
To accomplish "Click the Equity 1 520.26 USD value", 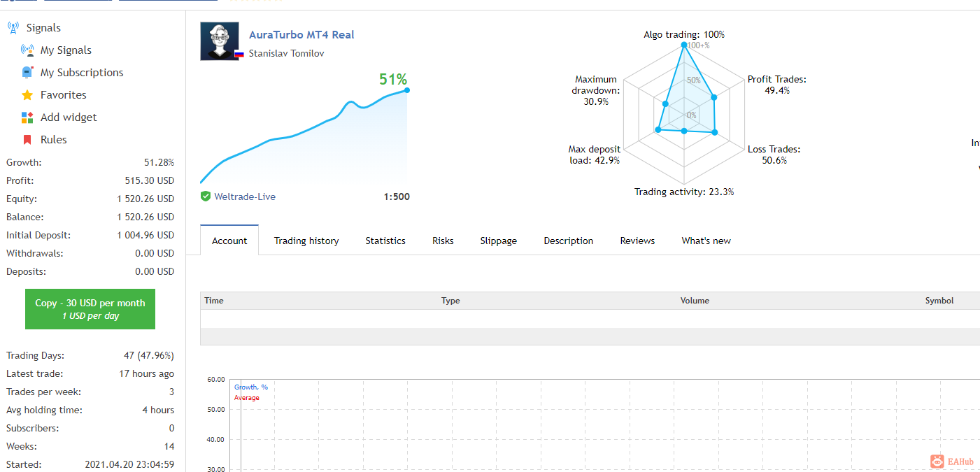I will tap(145, 199).
